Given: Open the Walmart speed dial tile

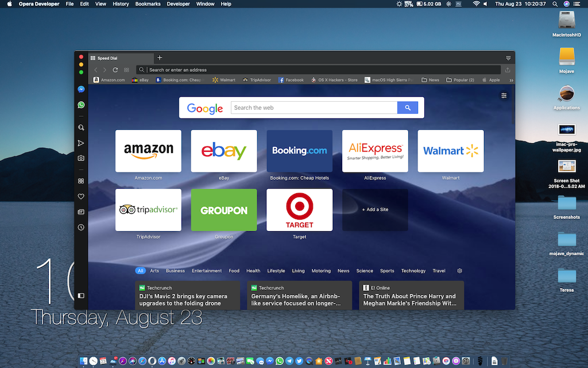Looking at the screenshot, I should [451, 151].
